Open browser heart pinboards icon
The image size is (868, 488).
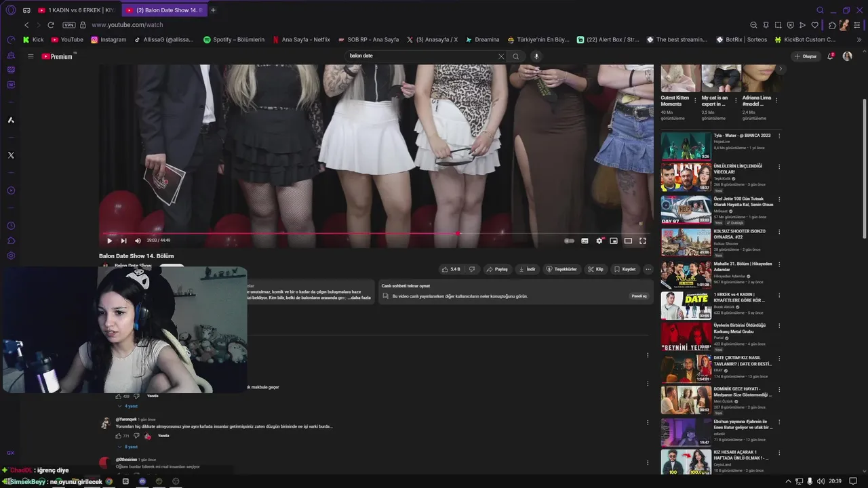point(814,25)
